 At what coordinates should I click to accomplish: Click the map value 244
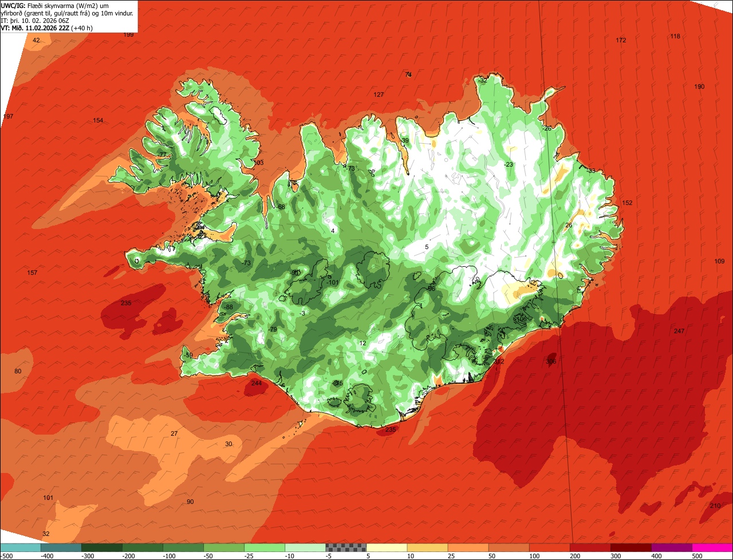click(x=256, y=383)
